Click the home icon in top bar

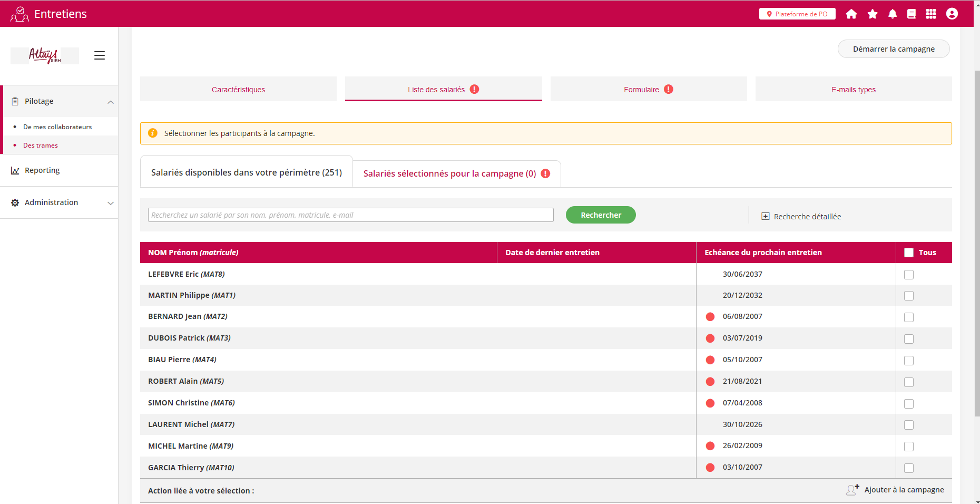point(851,14)
